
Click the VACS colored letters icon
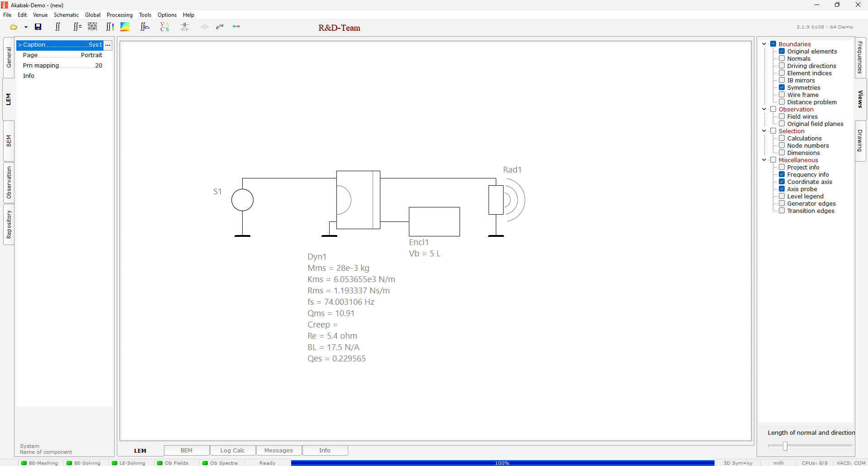pyautogui.click(x=164, y=27)
